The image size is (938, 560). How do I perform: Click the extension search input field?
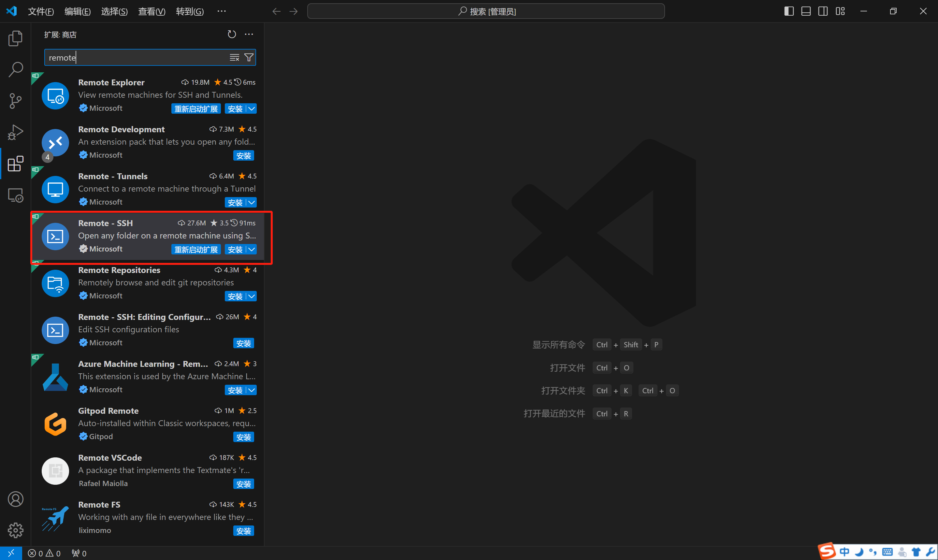(136, 57)
